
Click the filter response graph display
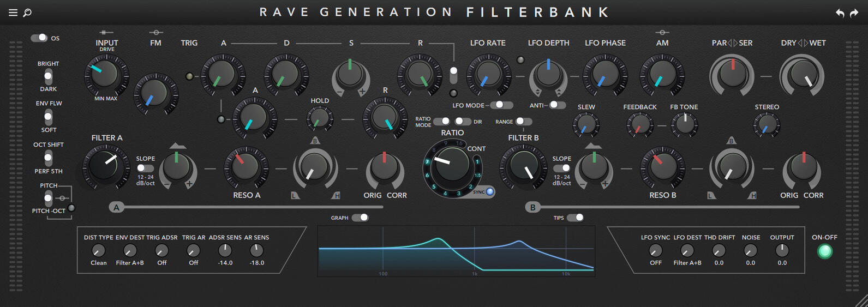(456, 251)
